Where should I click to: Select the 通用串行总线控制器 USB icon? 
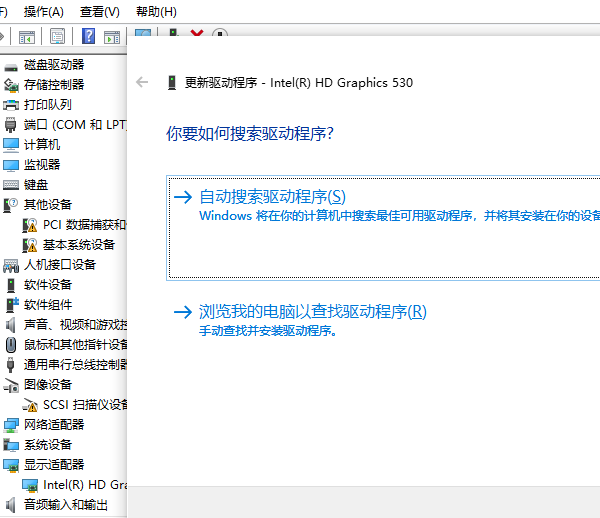(11, 365)
